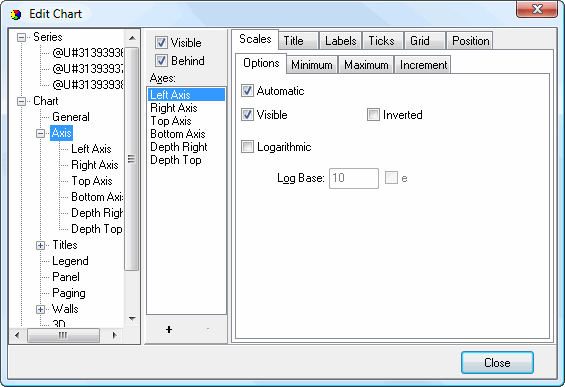
Task: Enable the Inverted checkbox
Action: [373, 115]
